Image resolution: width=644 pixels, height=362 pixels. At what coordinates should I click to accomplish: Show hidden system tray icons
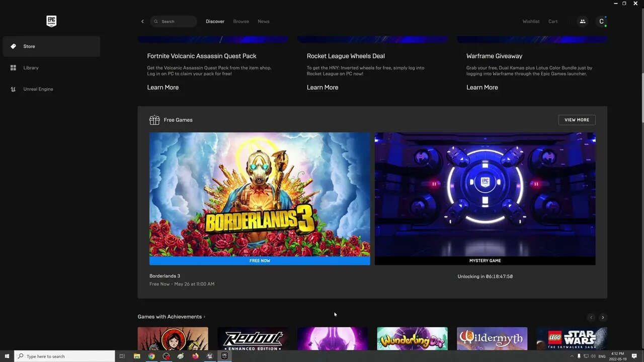pos(572,356)
